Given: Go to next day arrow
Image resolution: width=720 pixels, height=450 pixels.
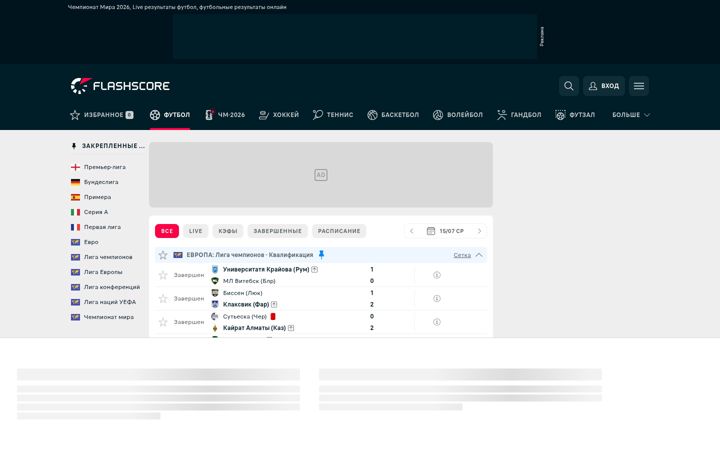Looking at the screenshot, I should point(479,231).
